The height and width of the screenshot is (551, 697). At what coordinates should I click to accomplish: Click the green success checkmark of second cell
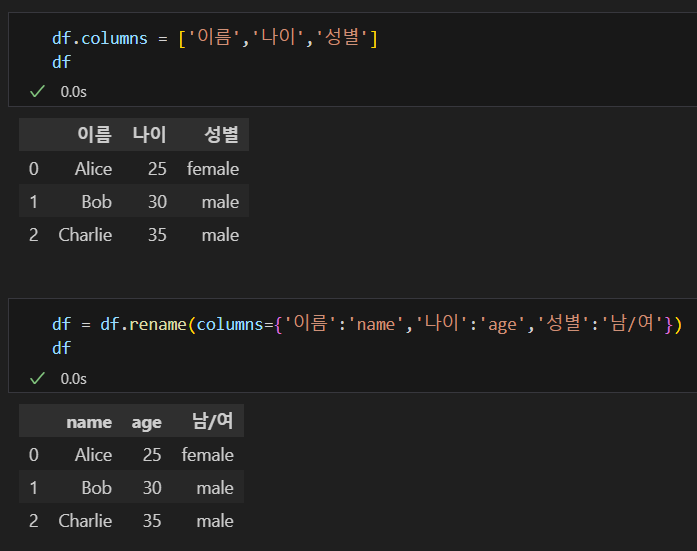coord(37,379)
